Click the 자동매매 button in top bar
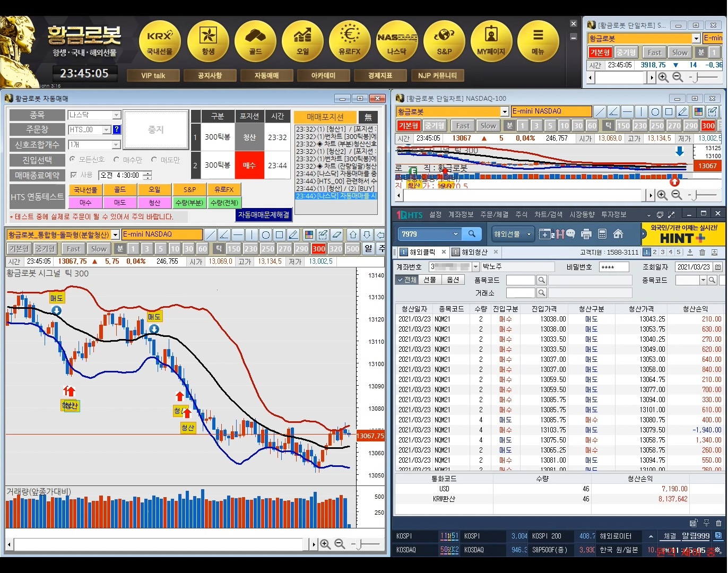The height and width of the screenshot is (573, 728). 267,75
